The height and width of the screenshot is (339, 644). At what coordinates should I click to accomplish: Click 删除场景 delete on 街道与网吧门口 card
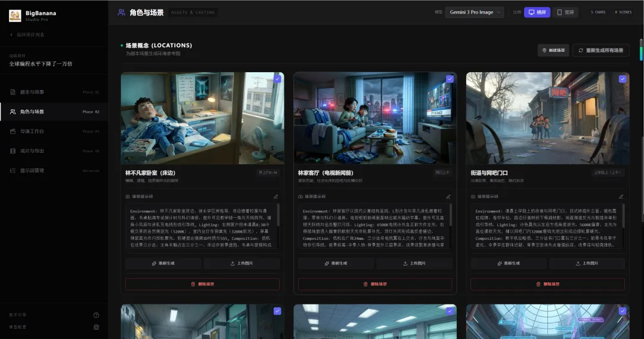coord(547,284)
